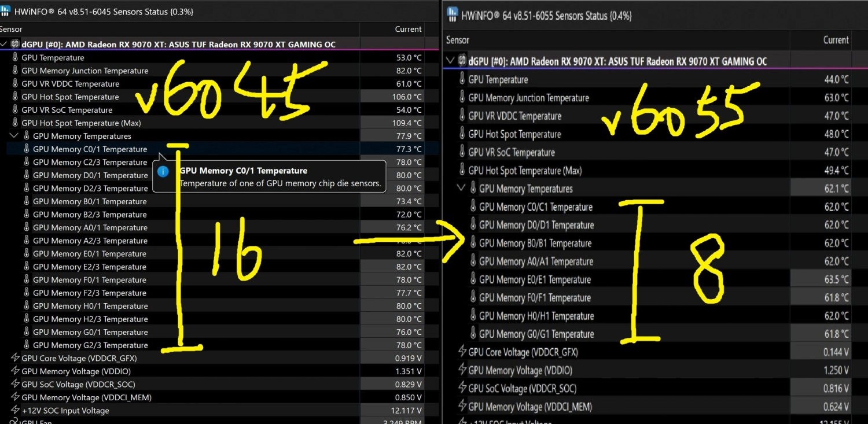Click thermometer icon of GPU Memory Junction Temperature, left
Image resolution: width=868 pixels, height=424 pixels.
tap(15, 71)
